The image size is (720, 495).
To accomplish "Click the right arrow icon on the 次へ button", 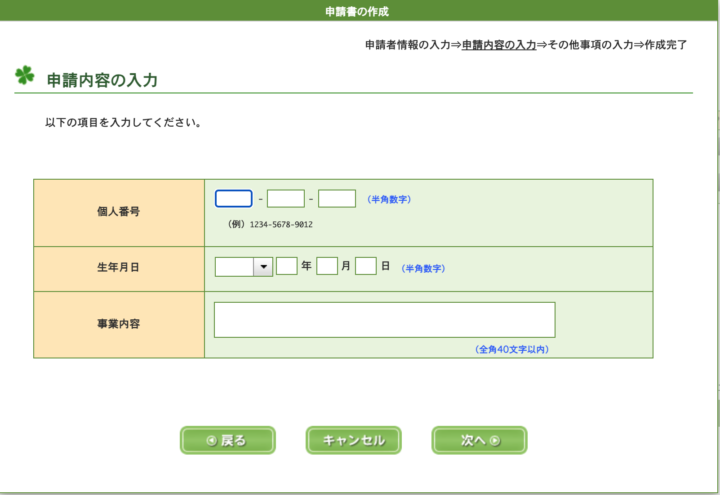I will coord(495,441).
